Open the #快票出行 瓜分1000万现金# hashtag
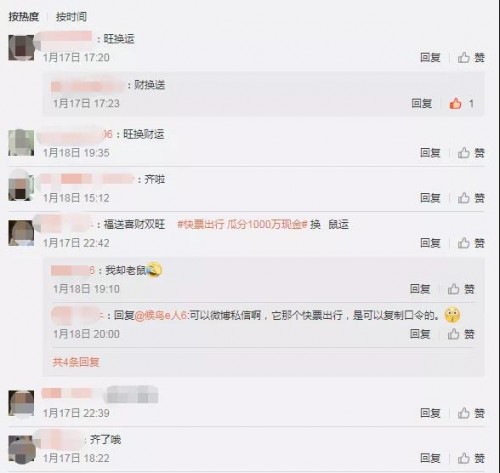 pos(242,224)
